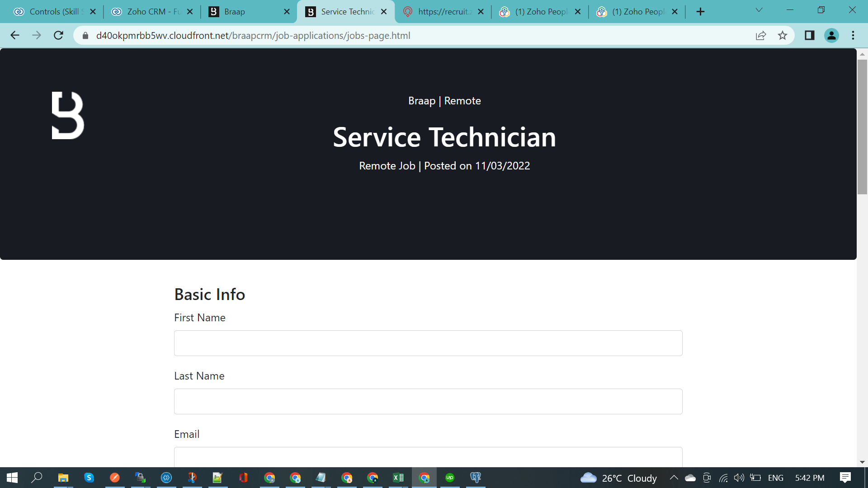Open Chrome profile avatar icon

tap(831, 35)
